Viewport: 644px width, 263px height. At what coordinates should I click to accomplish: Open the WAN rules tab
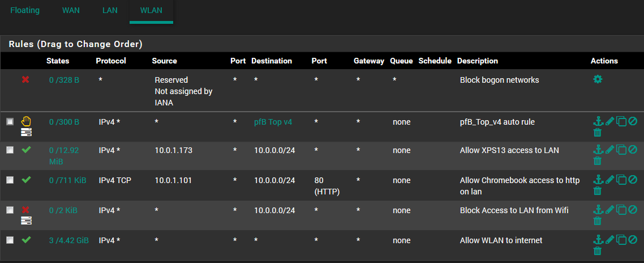[71, 10]
